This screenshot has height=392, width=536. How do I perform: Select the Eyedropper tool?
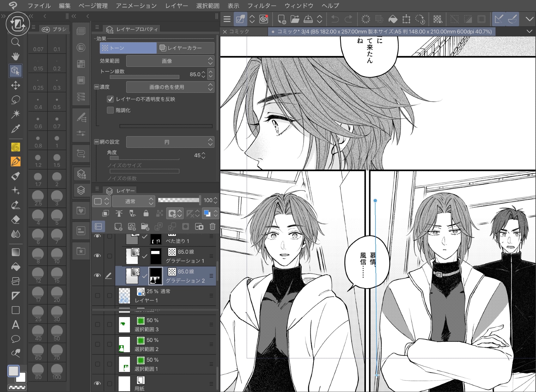click(16, 129)
